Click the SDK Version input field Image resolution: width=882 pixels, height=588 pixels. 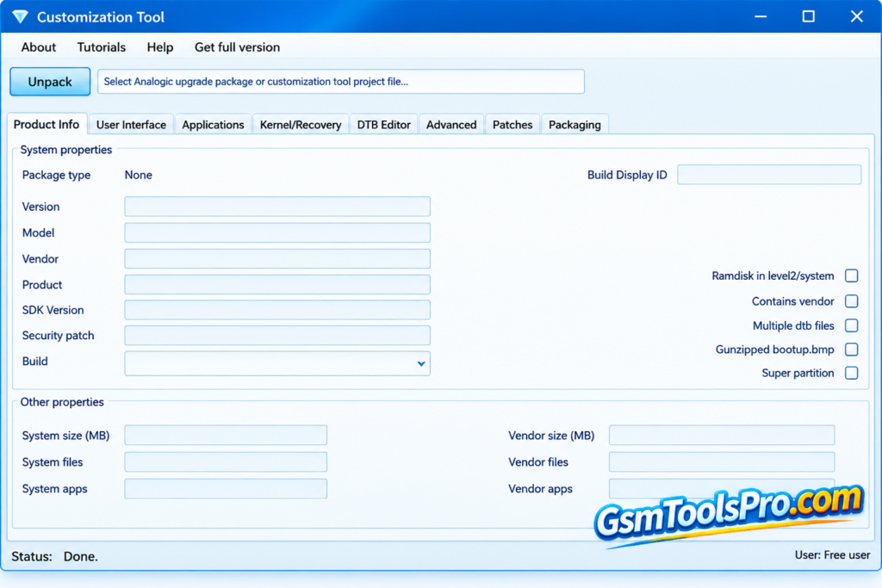pos(277,310)
